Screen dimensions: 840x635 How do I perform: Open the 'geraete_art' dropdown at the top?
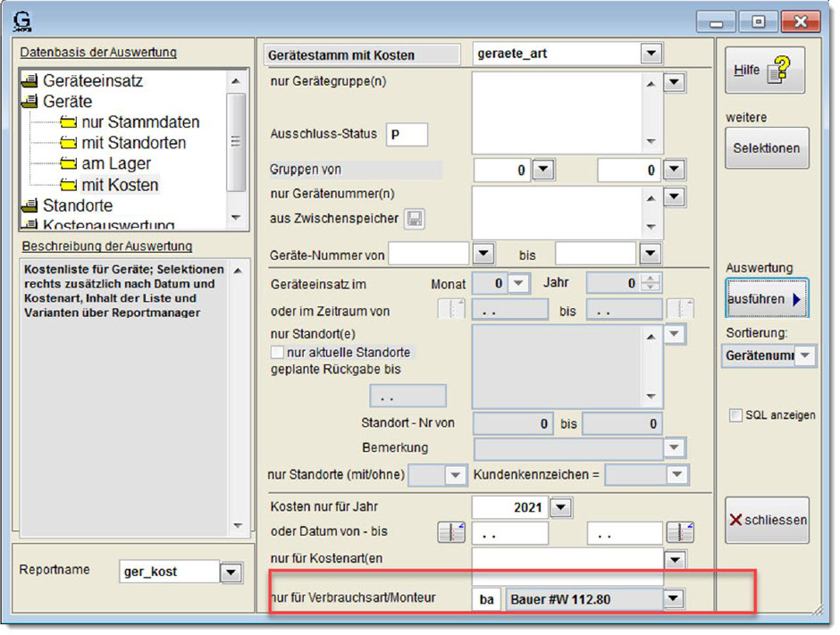(649, 54)
